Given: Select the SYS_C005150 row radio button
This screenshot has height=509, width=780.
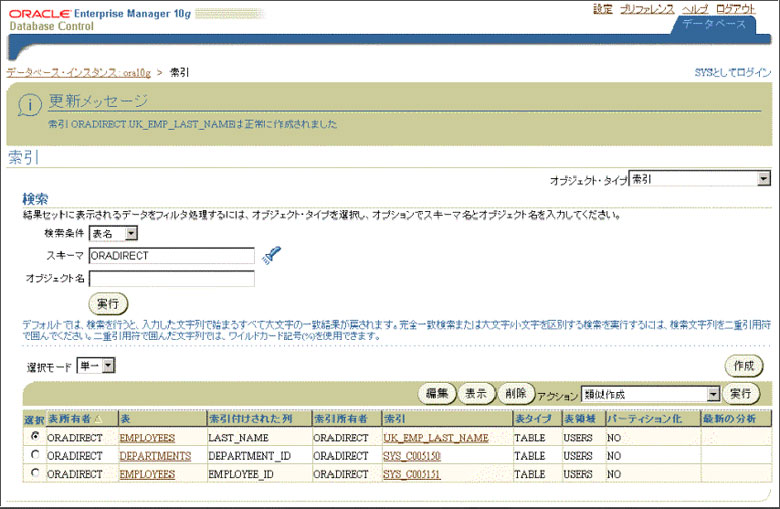Looking at the screenshot, I should 37,455.
